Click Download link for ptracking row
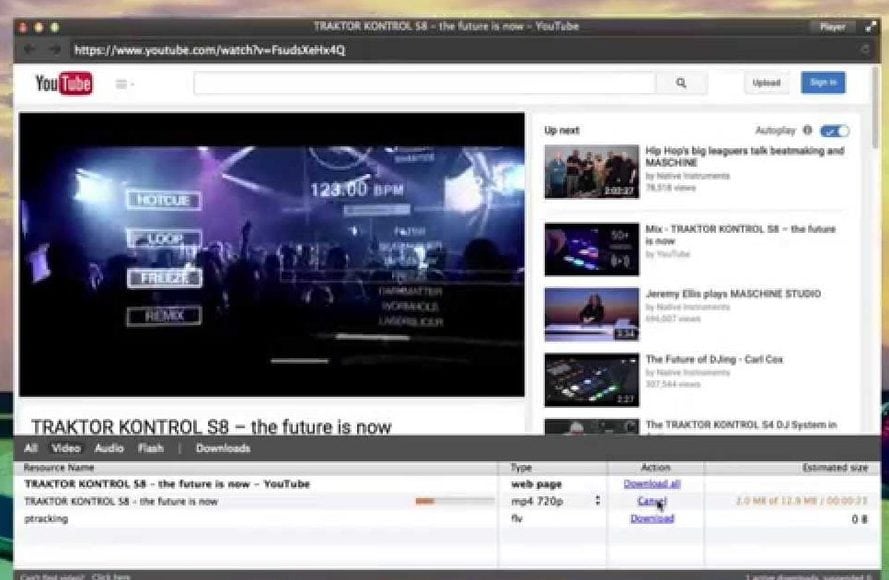The width and height of the screenshot is (889, 580). click(x=652, y=519)
